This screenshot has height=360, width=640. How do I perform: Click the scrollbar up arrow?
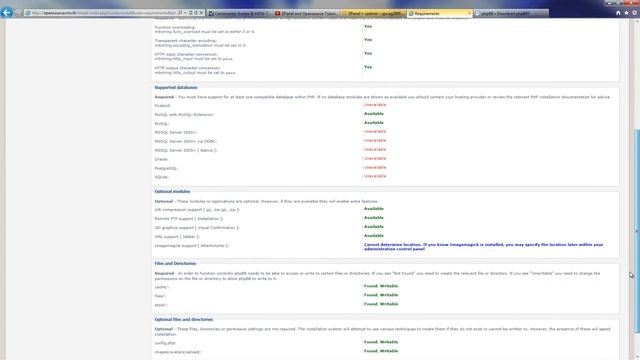click(x=637, y=20)
